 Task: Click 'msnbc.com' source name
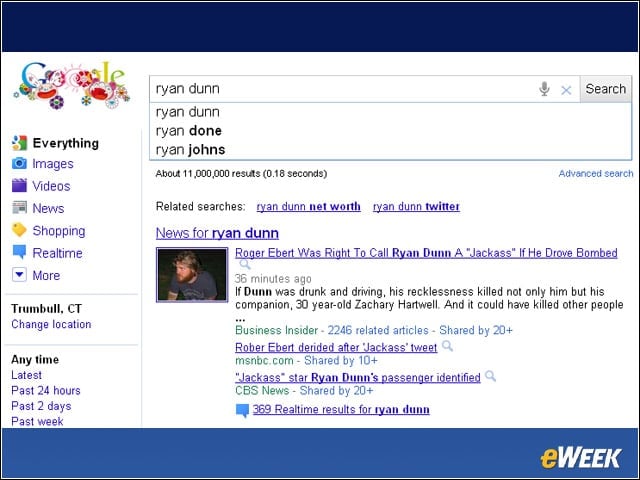tap(264, 360)
